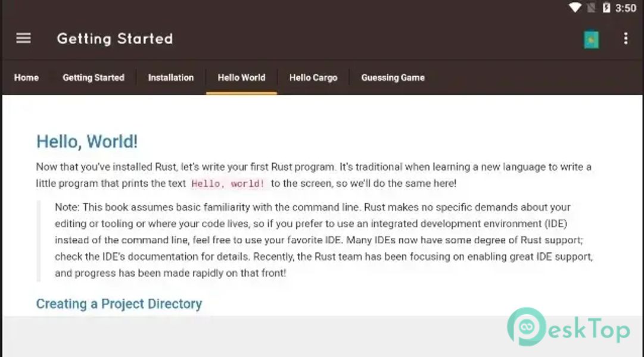Screen dimensions: 644x357
Task: Tap the 3:50 clock in status bar
Action: coord(626,8)
